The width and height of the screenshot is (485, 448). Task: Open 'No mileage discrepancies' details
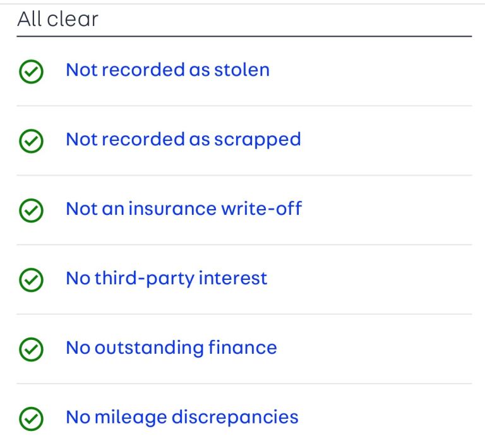point(182,417)
